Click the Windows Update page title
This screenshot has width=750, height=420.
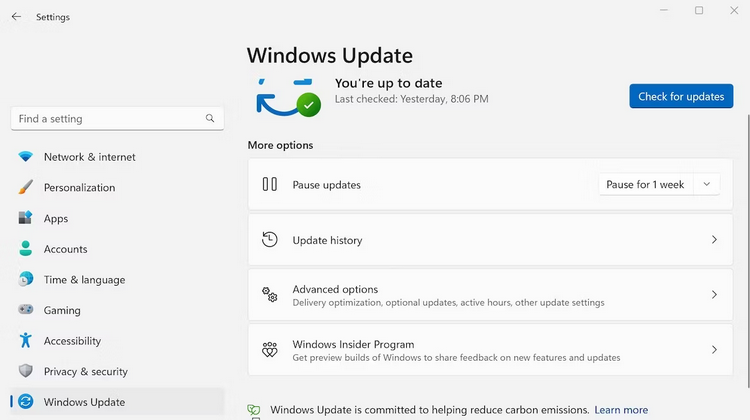(x=330, y=55)
